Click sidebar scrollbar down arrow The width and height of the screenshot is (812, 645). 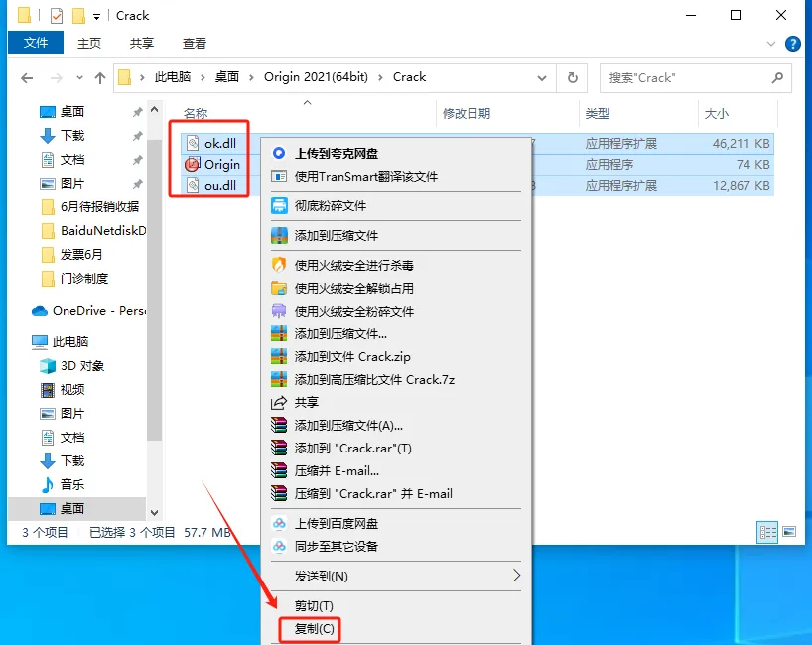pos(154,512)
